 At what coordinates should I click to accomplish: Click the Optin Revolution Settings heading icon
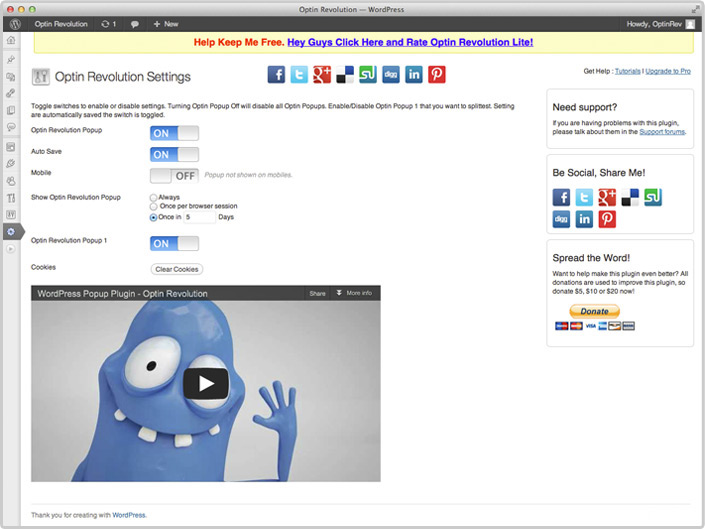click(x=40, y=77)
